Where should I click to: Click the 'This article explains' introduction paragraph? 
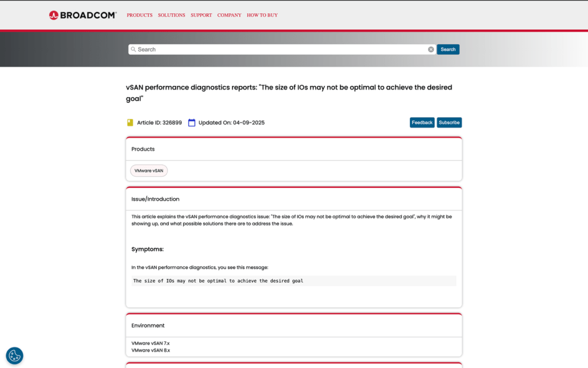click(x=291, y=220)
